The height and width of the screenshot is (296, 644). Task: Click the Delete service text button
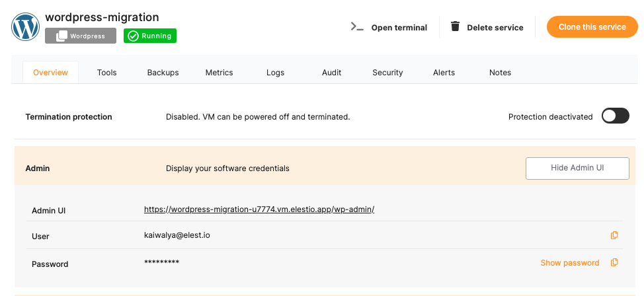495,28
